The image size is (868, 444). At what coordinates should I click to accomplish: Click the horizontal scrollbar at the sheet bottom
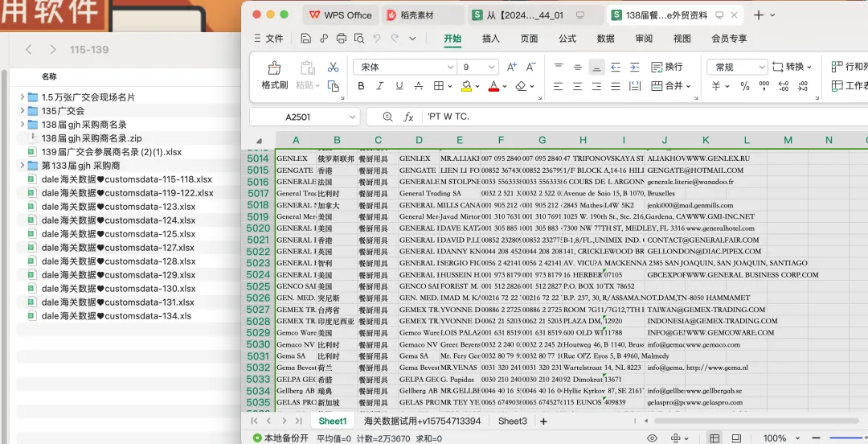(x=759, y=421)
